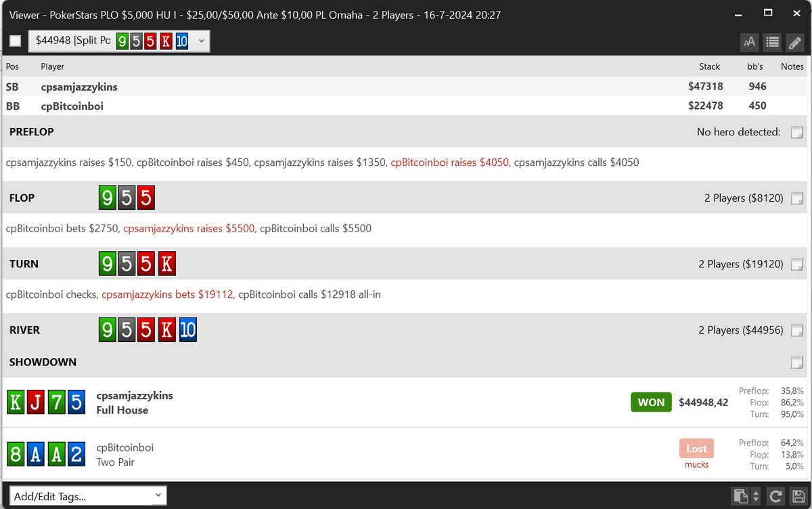Open copy format up-down selector
This screenshot has height=509, width=812.
click(757, 495)
